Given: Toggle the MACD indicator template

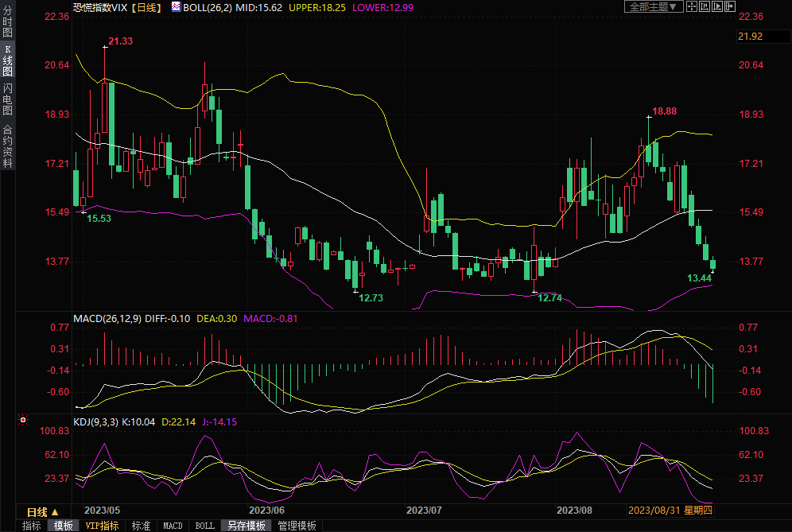Looking at the screenshot, I should tap(173, 526).
